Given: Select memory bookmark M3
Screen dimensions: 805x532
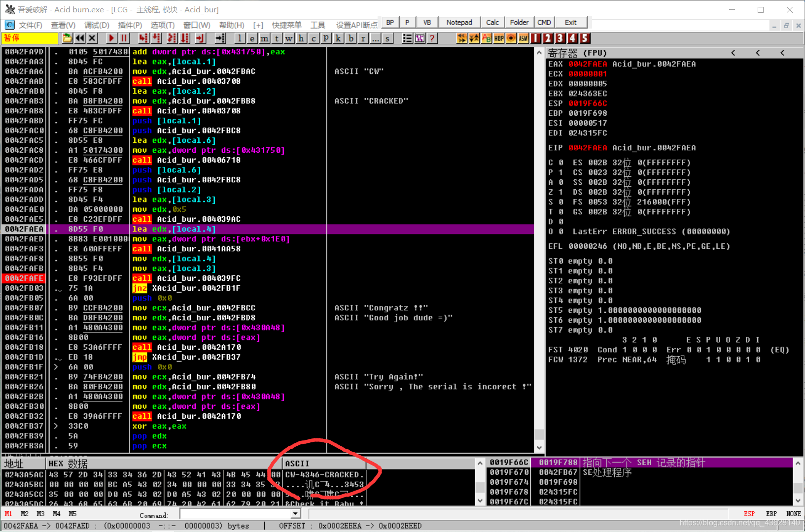Looking at the screenshot, I should (x=40, y=514).
